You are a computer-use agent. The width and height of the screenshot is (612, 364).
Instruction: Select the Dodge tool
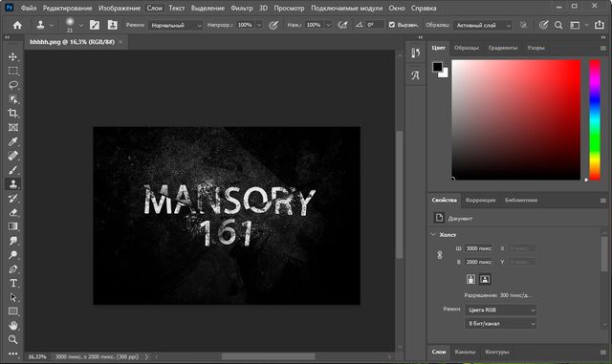(x=12, y=255)
